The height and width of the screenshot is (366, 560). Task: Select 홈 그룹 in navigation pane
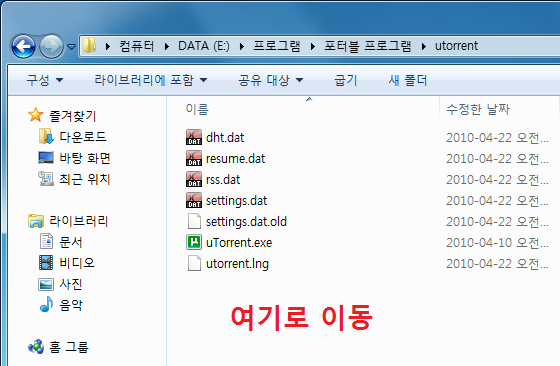69,347
